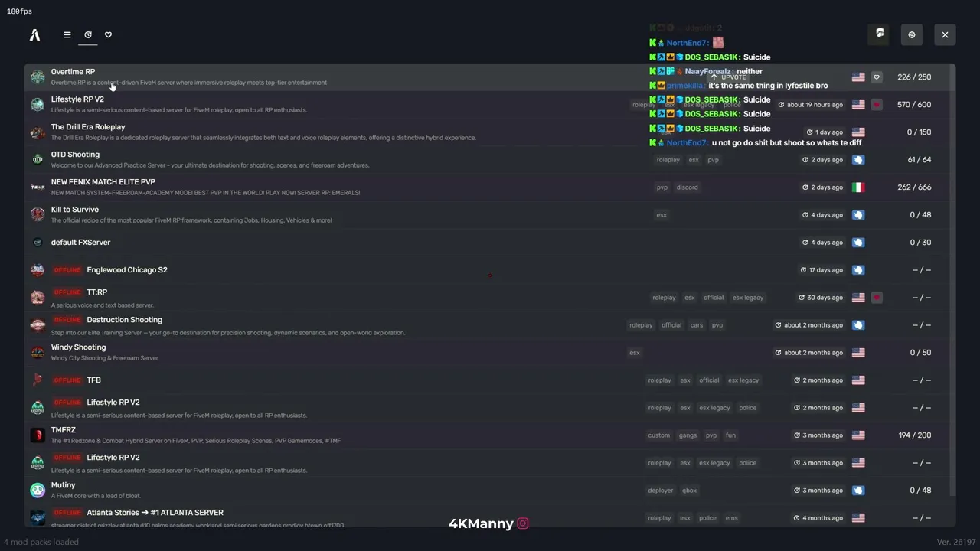This screenshot has height=551, width=980.
Task: Click the Mutiny server icon
Action: point(38,490)
